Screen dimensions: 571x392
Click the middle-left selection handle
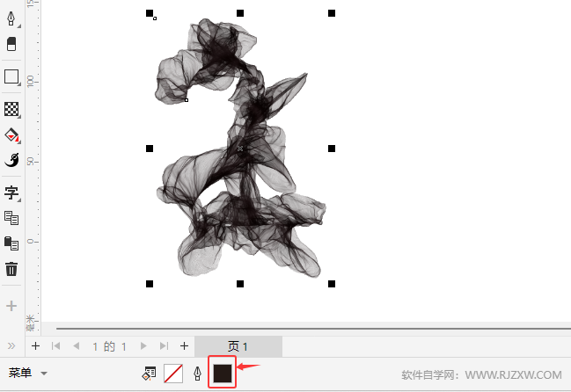pyautogui.click(x=150, y=149)
